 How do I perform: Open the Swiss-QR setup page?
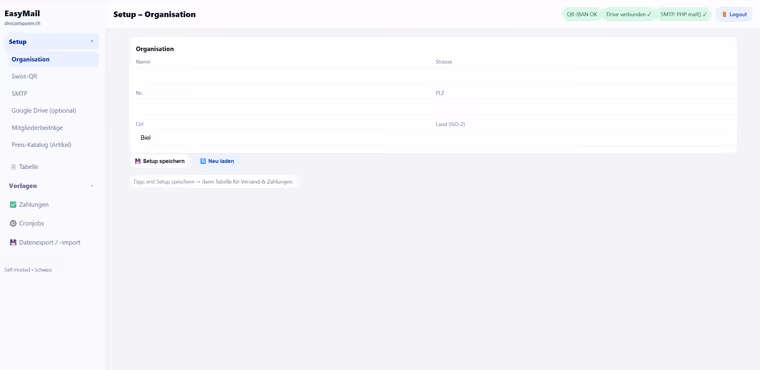pyautogui.click(x=24, y=76)
